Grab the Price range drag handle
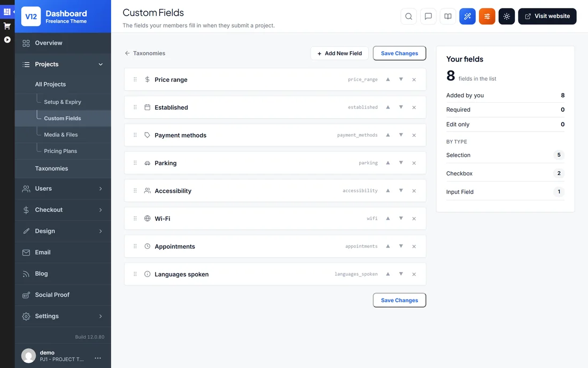 135,80
